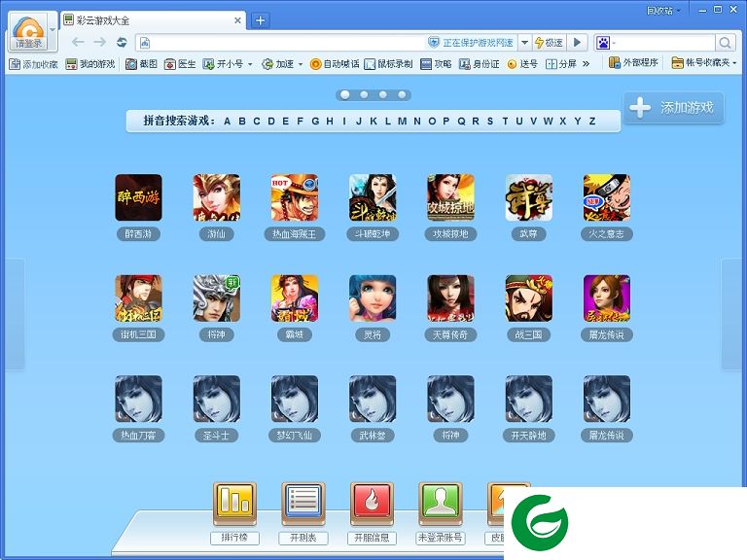Click the play arrow beside 极速

pyautogui.click(x=577, y=43)
